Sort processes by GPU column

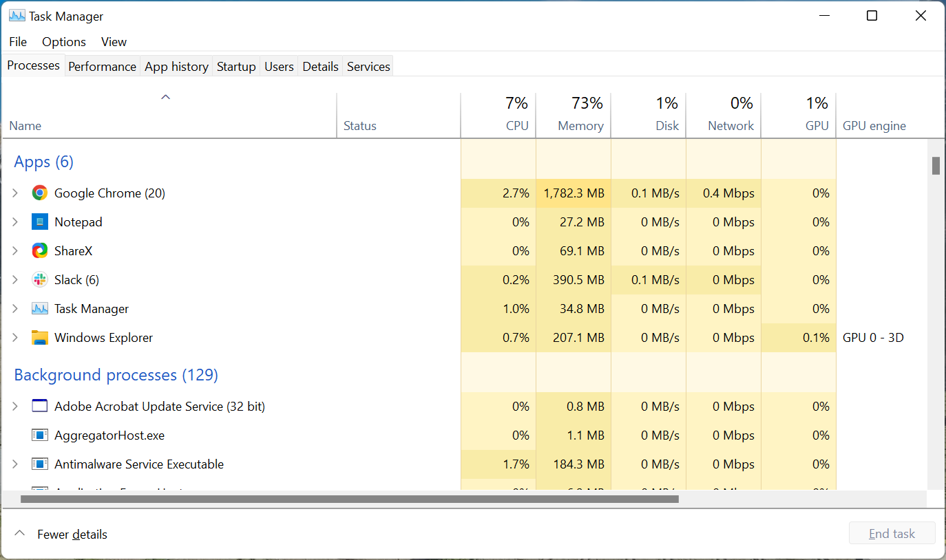click(798, 116)
